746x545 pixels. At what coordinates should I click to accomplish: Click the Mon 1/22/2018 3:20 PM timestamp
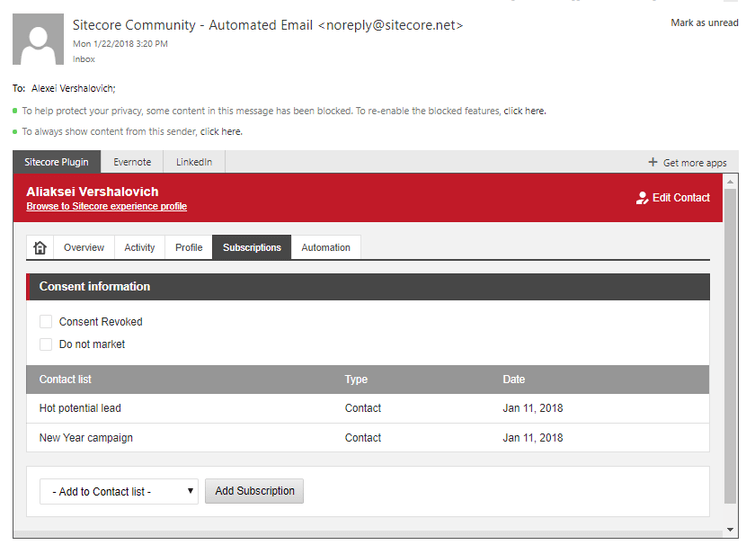point(120,44)
